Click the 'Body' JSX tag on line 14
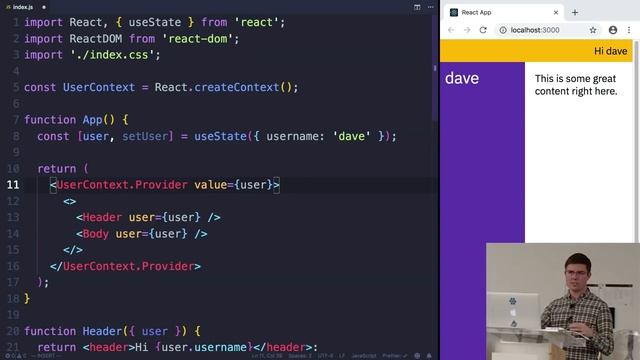The width and height of the screenshot is (640, 360). (x=96, y=234)
